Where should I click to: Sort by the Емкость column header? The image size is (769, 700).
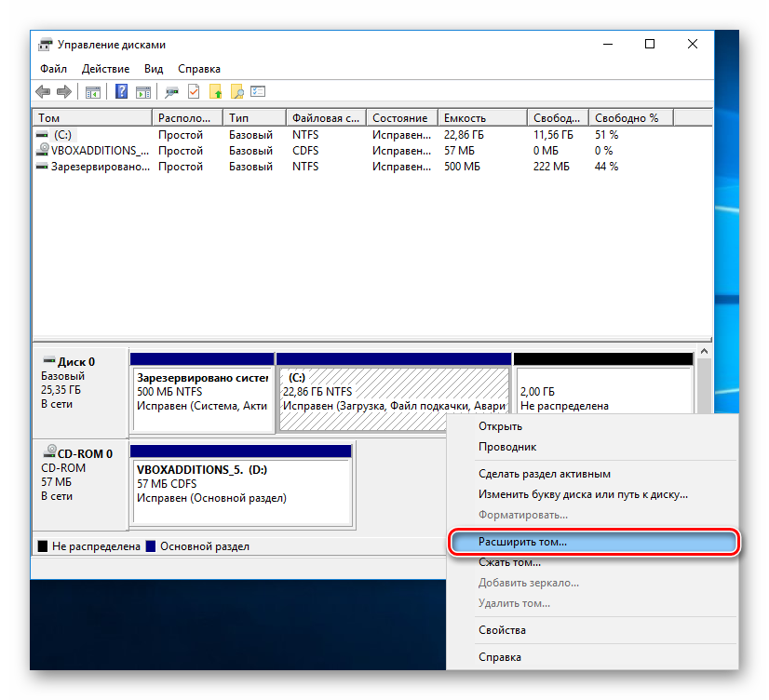482,118
